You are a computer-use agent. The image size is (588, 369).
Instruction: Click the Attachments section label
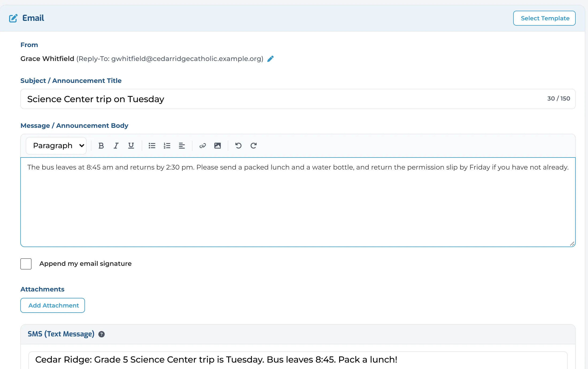point(42,289)
